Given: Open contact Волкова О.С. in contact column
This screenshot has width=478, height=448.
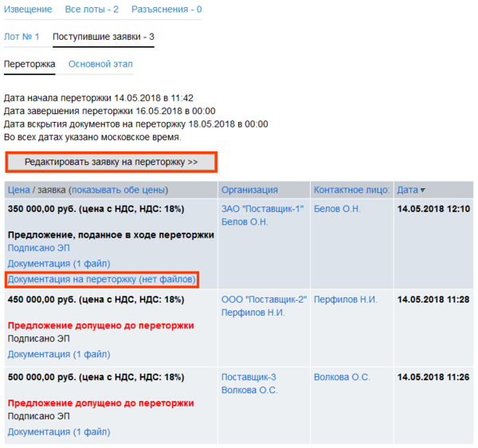Looking at the screenshot, I should point(342,377).
